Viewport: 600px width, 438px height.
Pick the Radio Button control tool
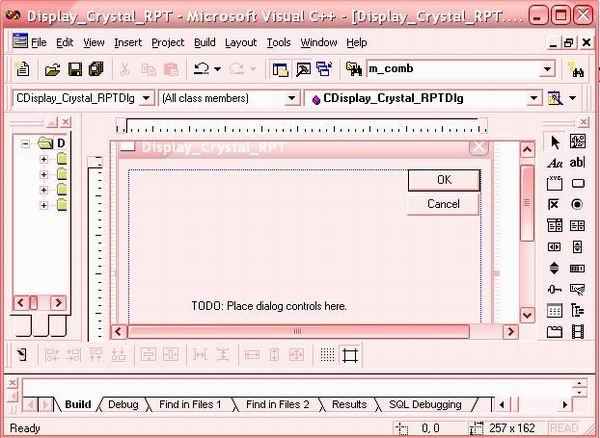577,204
